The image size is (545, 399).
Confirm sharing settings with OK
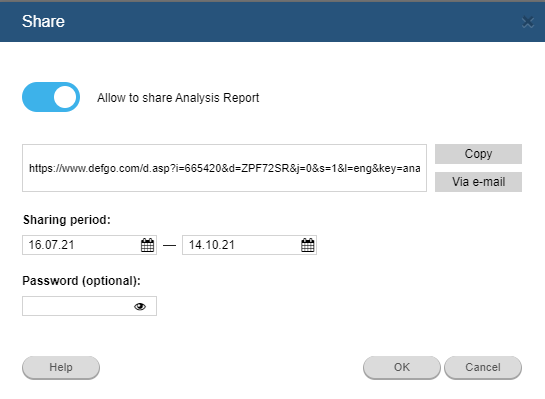pos(402,367)
